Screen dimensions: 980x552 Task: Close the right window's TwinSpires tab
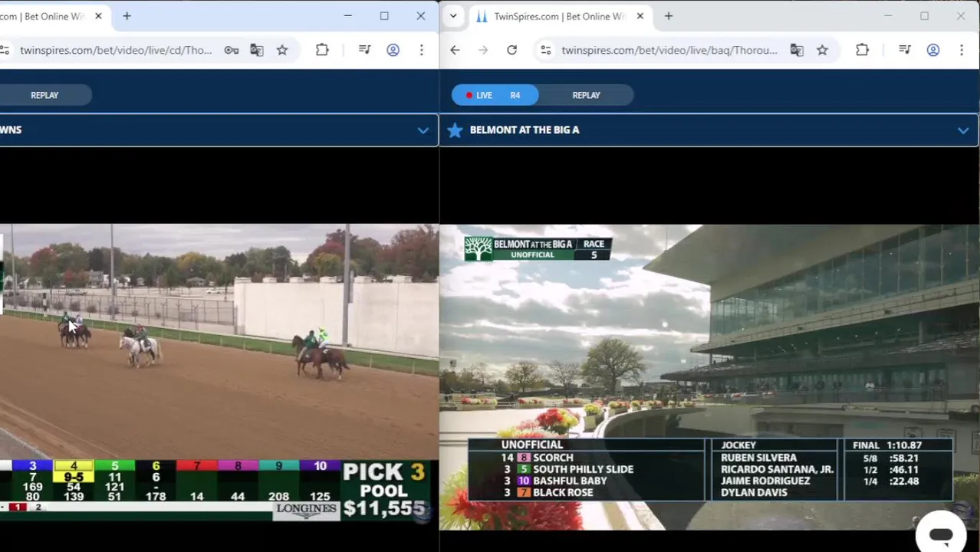pos(640,16)
